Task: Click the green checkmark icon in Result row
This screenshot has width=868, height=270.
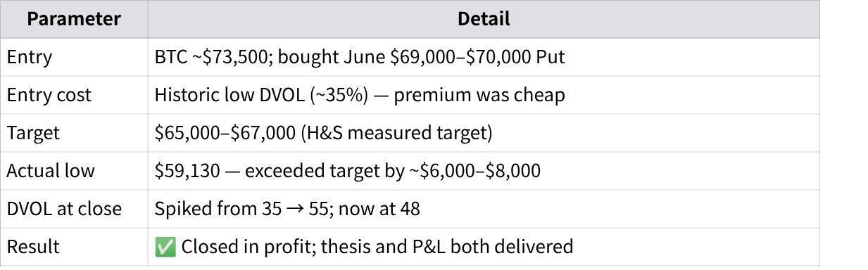Action: tap(165, 247)
